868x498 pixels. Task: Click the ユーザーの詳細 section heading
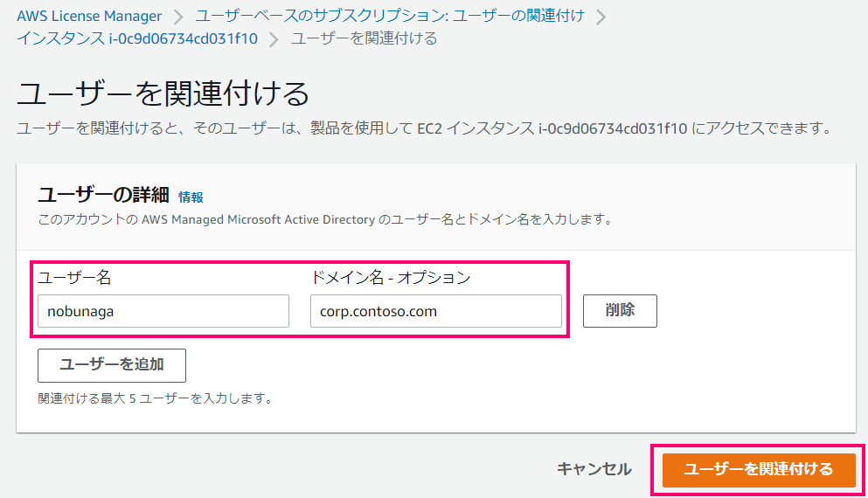103,195
